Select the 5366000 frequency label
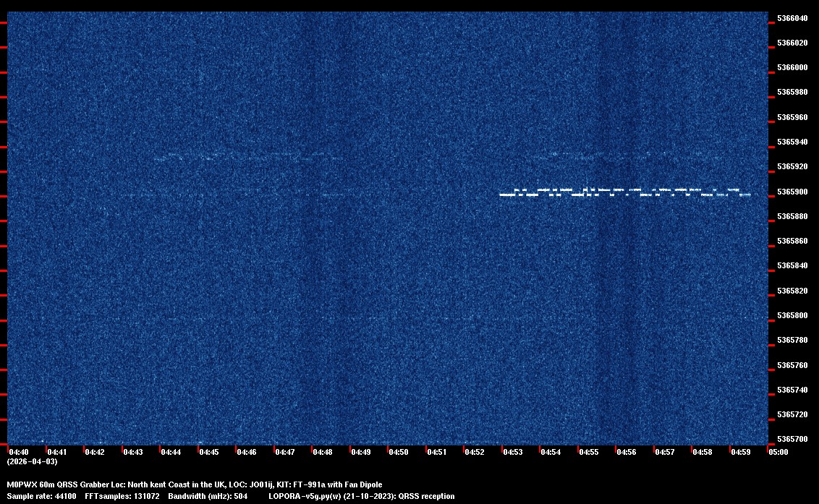Screen dimensions: 819x504 (792, 67)
